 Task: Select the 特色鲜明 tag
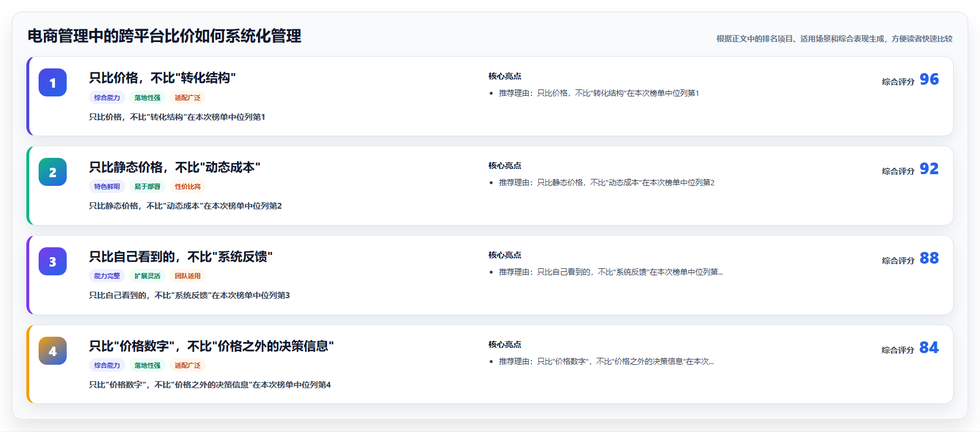pos(107,186)
